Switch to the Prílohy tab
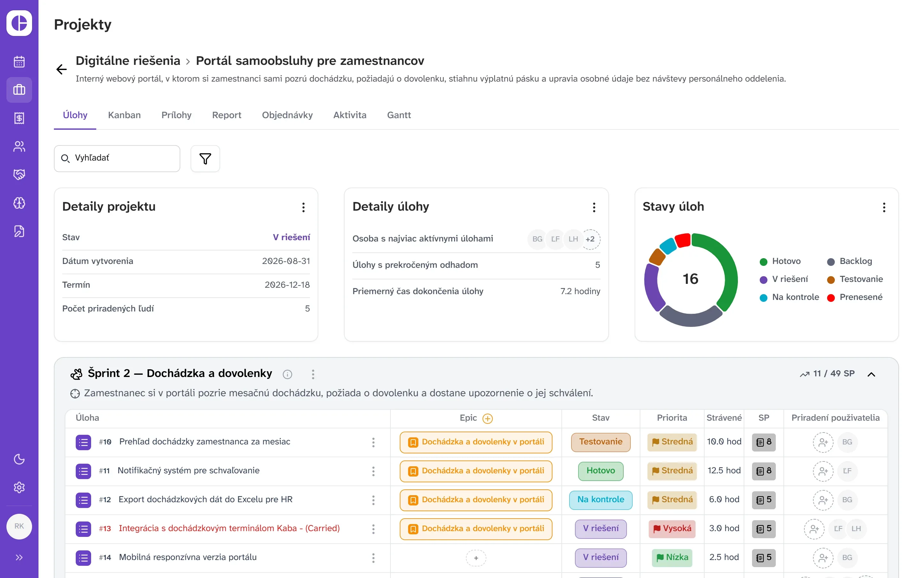 176,115
